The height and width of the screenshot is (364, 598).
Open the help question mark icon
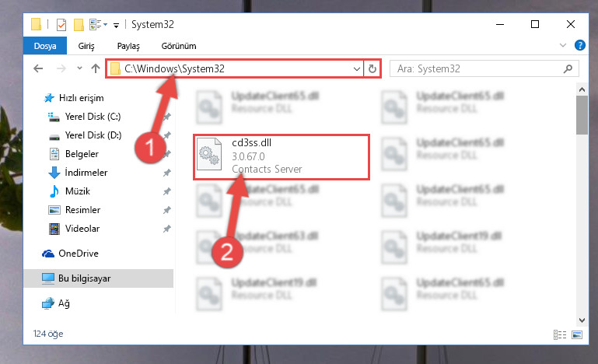[x=579, y=45]
